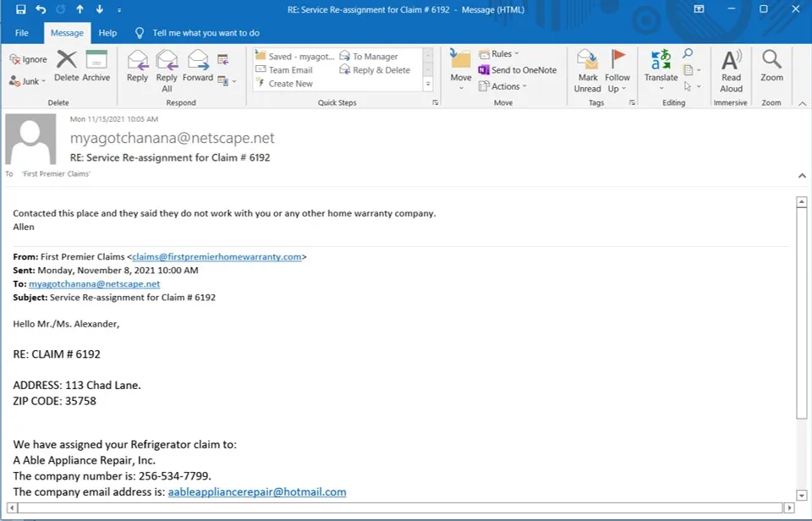Collapse the message header chevron
812x521 pixels.
pyautogui.click(x=802, y=176)
